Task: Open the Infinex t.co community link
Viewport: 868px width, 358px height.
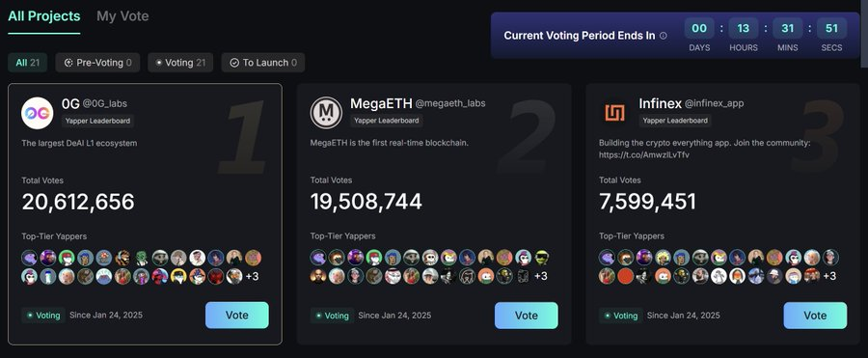Action: pyautogui.click(x=644, y=155)
